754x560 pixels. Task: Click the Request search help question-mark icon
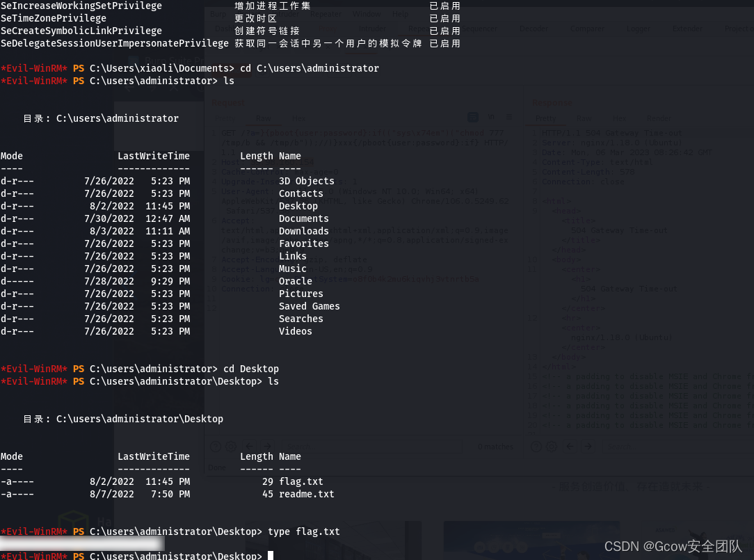point(216,447)
